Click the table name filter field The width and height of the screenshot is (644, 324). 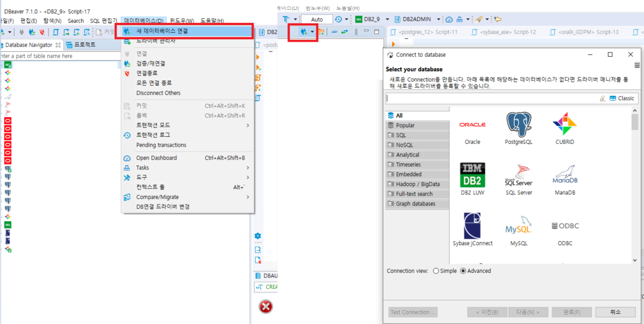pyautogui.click(x=62, y=56)
